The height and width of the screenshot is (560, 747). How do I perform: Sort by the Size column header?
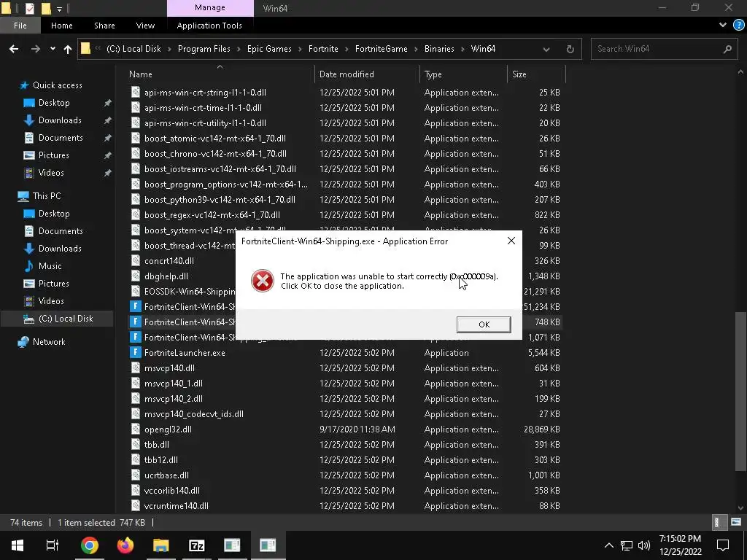(x=536, y=74)
